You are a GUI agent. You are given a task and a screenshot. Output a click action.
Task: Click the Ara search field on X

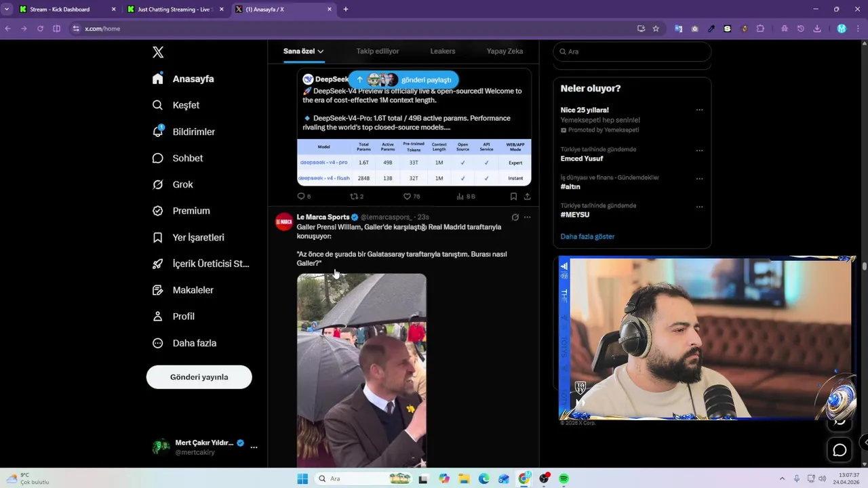pyautogui.click(x=632, y=52)
